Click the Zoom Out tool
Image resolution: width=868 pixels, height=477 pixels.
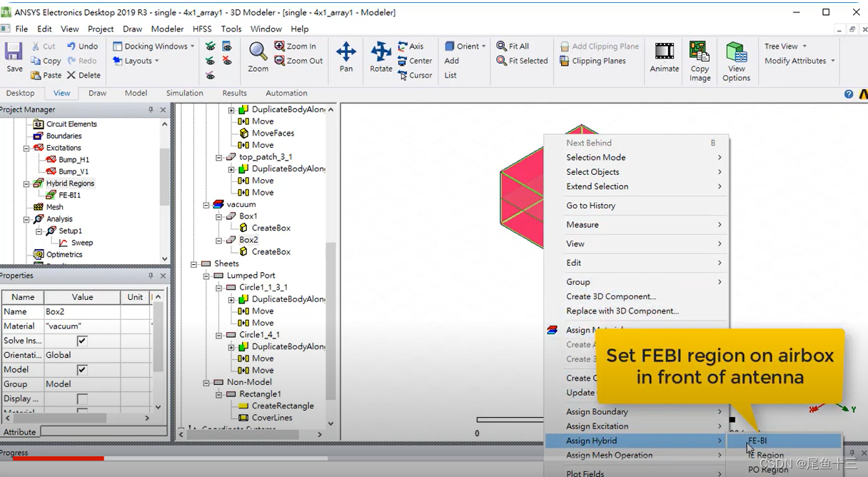(x=298, y=61)
